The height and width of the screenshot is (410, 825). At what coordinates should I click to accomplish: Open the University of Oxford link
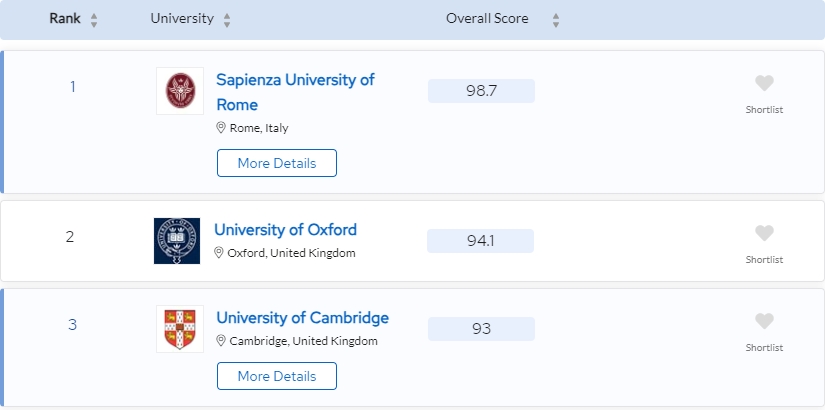coord(285,230)
